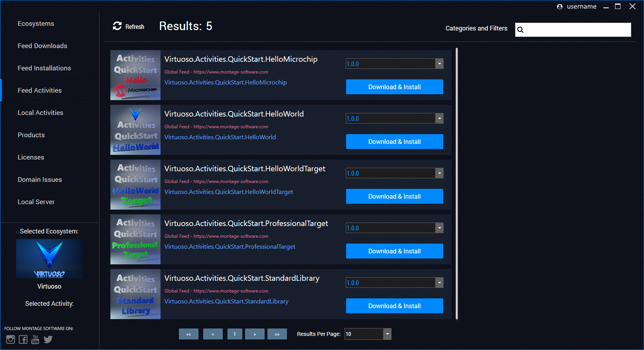The image size is (644, 350).
Task: Open blue HelloMicrochip package link
Action: (225, 83)
